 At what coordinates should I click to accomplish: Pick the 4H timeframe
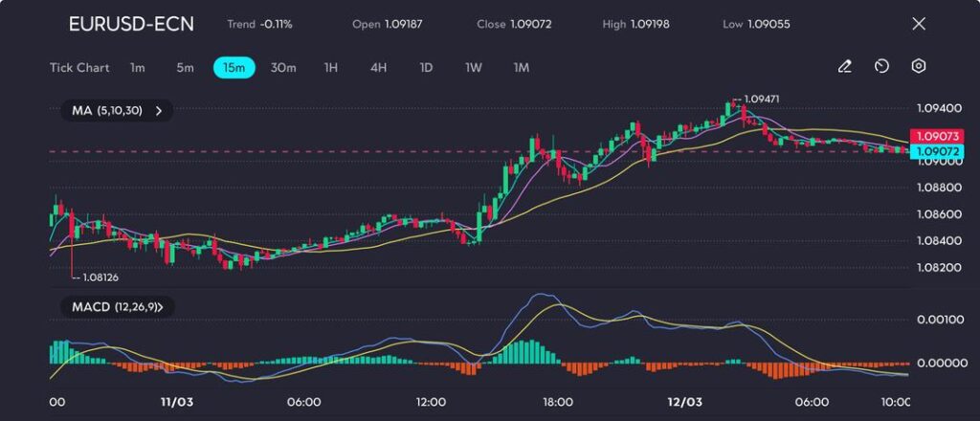pyautogui.click(x=379, y=68)
